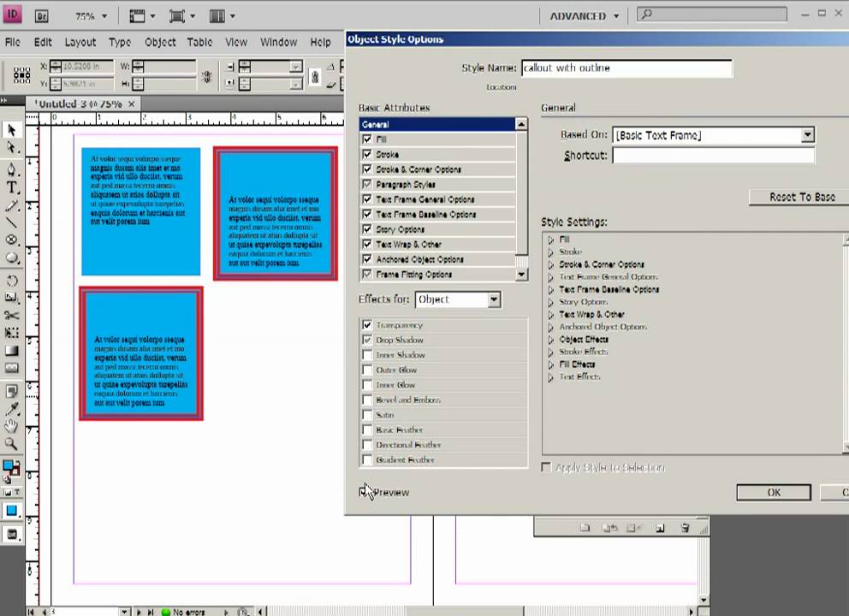
Task: Select the Zoom tool
Action: point(12,444)
